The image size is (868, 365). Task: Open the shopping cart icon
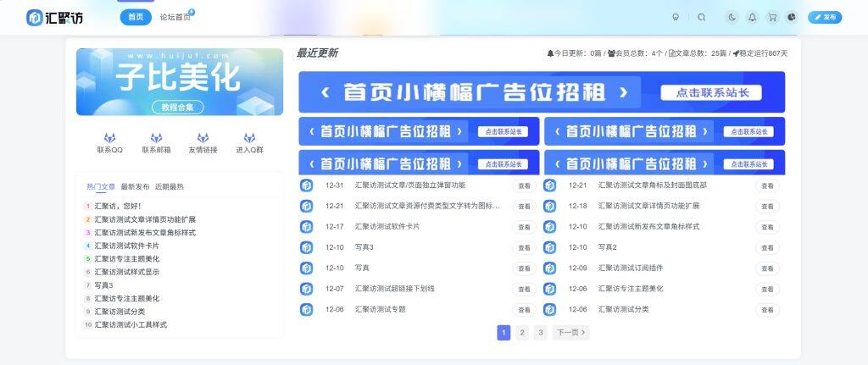coord(772,17)
